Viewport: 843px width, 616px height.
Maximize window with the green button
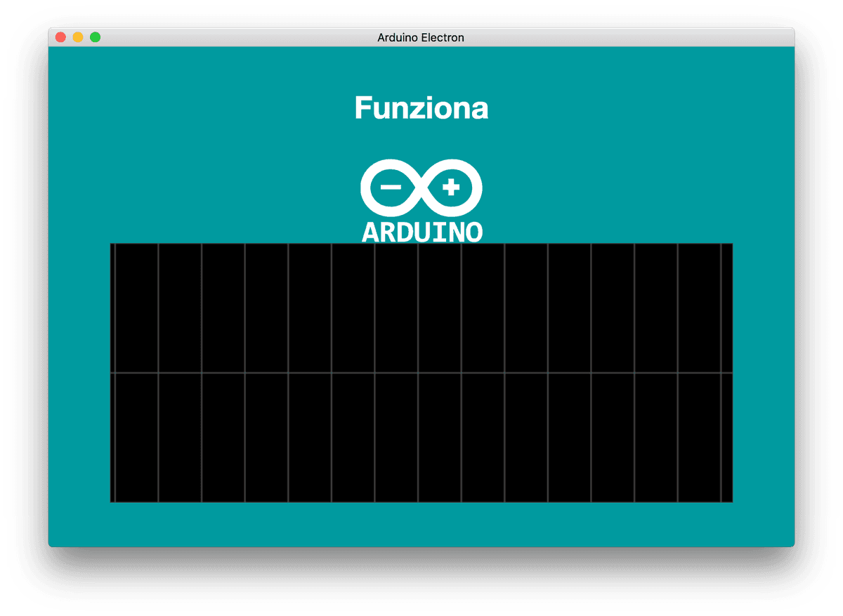96,37
